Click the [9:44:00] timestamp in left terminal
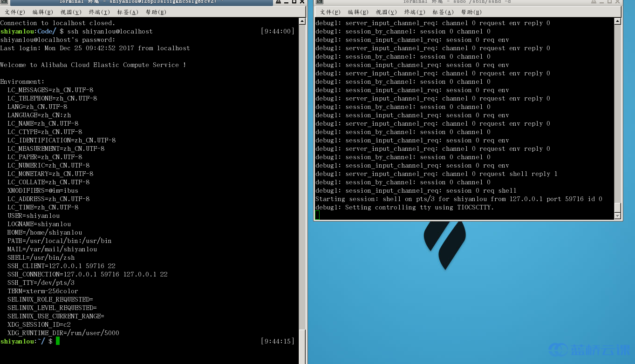The height and width of the screenshot is (364, 635). click(278, 31)
